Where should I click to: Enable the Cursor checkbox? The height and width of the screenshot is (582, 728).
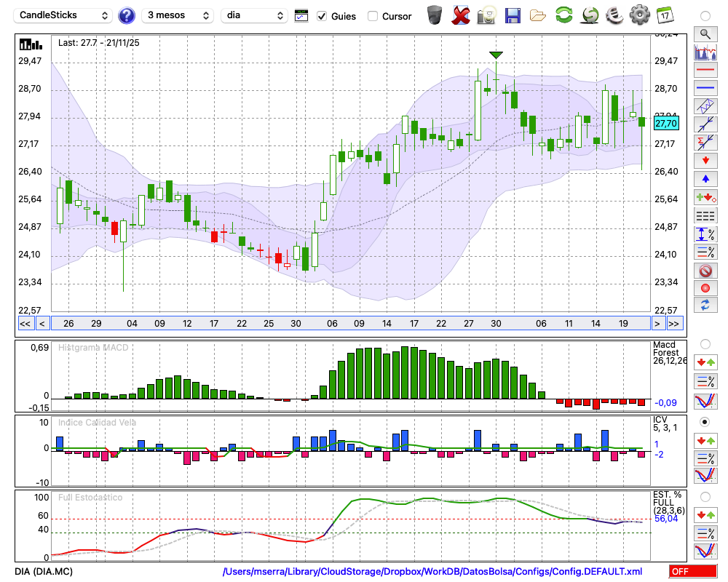[x=373, y=16]
